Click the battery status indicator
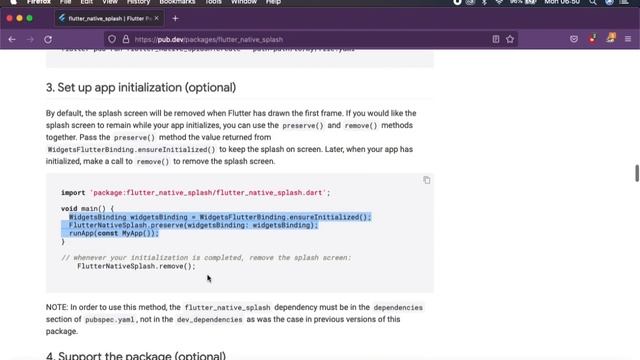The image size is (640, 360). click(x=523, y=2)
